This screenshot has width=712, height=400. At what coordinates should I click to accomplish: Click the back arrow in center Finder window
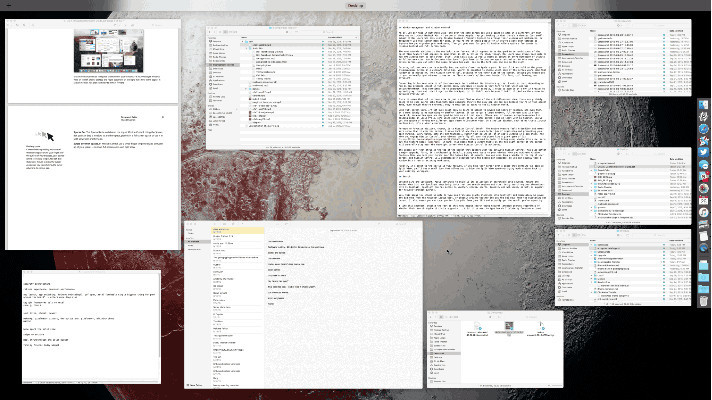click(x=211, y=31)
